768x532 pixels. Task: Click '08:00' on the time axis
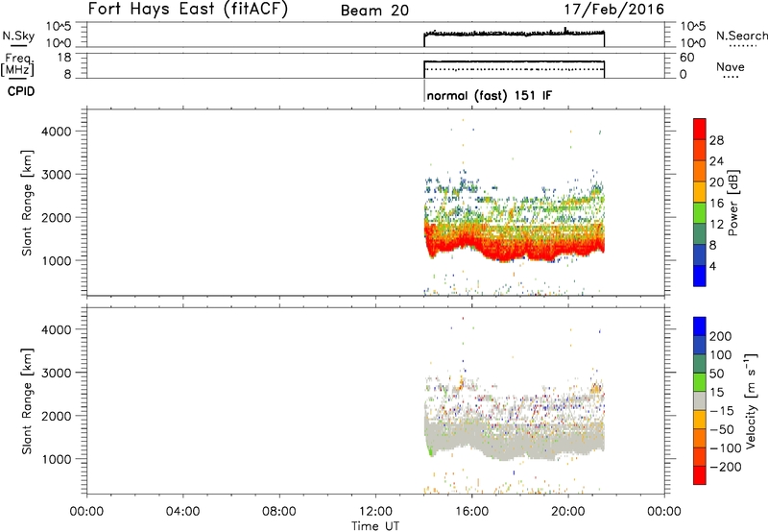(278, 512)
